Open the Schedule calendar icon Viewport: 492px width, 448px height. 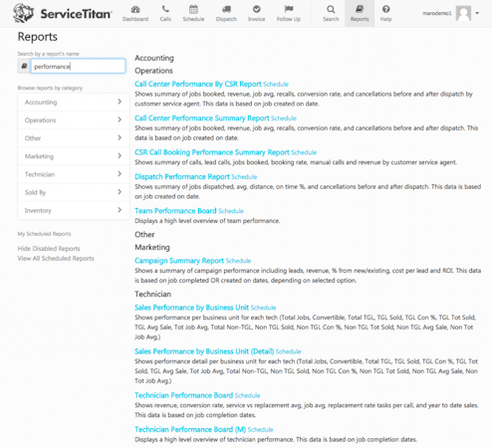(x=193, y=9)
